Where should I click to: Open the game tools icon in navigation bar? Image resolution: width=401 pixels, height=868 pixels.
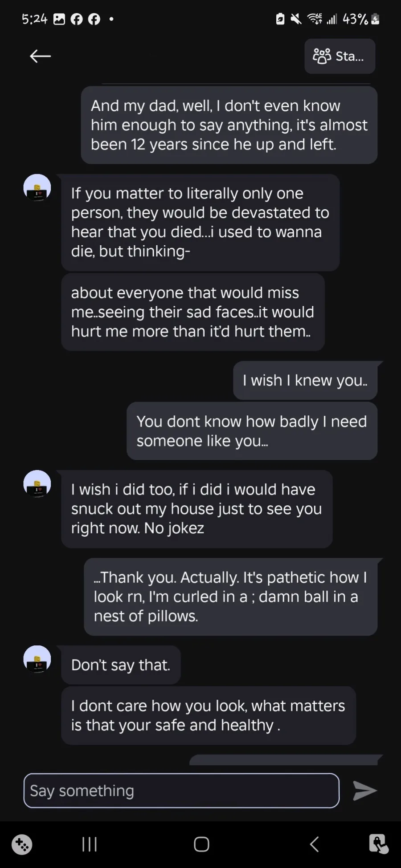[x=22, y=844]
